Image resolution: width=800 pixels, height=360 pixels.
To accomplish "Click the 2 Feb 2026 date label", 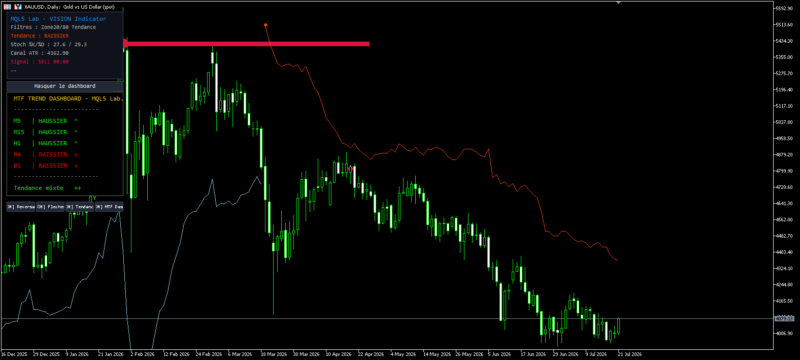I will [143, 353].
